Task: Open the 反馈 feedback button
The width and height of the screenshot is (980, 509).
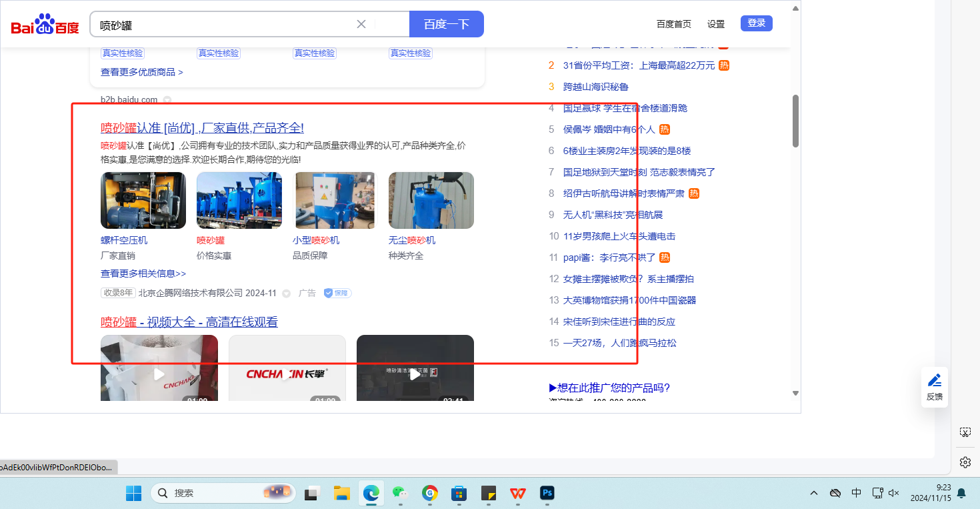Action: pos(935,387)
